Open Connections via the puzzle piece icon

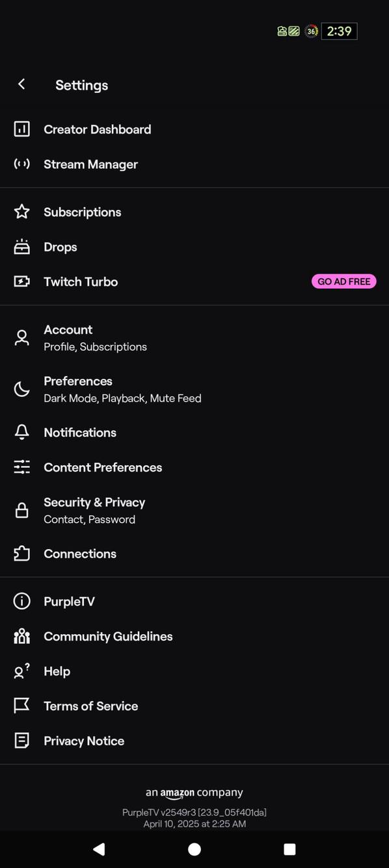pos(21,554)
